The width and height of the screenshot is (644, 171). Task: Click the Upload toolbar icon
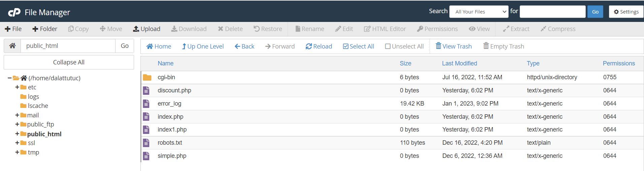click(x=136, y=29)
